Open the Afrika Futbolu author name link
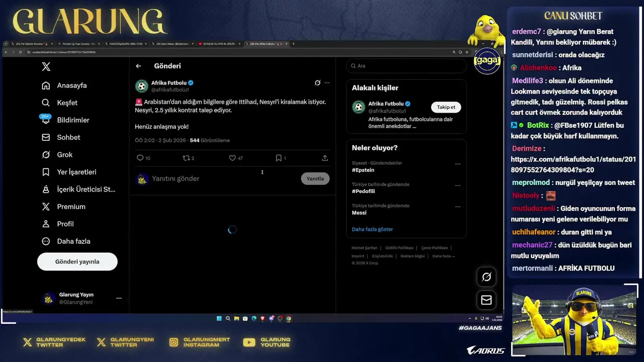This screenshot has height=362, width=644. [x=169, y=83]
